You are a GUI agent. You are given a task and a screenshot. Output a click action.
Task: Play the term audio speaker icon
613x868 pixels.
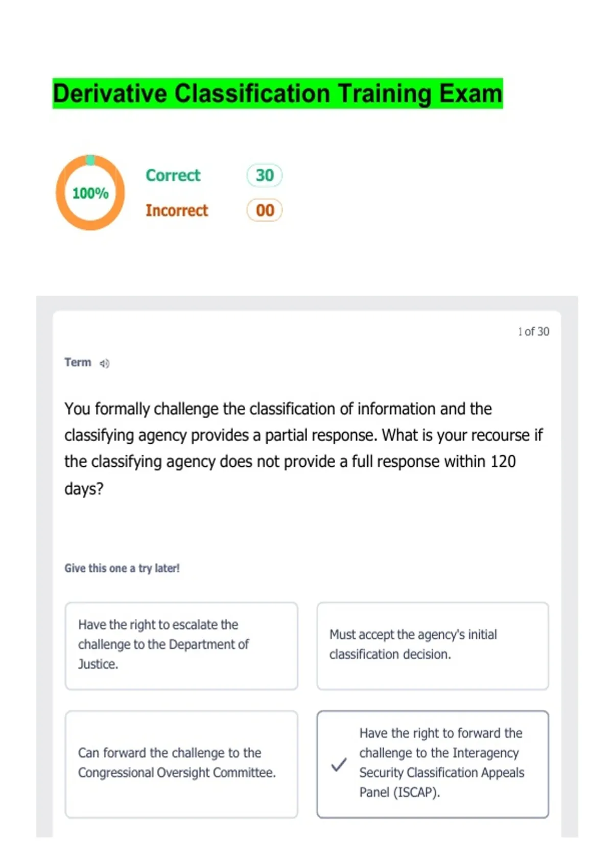pyautogui.click(x=104, y=364)
